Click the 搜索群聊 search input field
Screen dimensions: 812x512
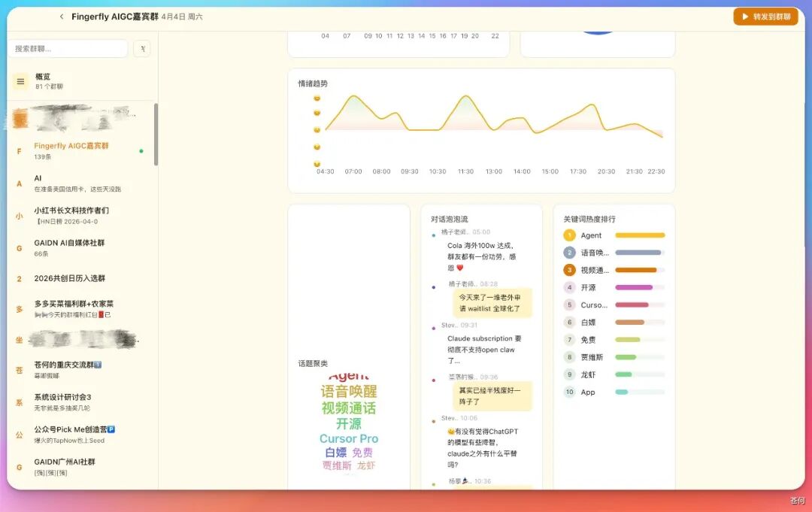point(68,47)
